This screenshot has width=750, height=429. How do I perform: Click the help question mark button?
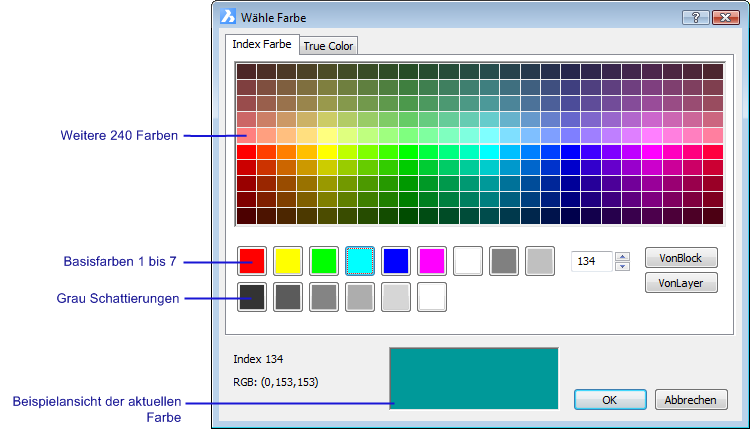pos(695,17)
